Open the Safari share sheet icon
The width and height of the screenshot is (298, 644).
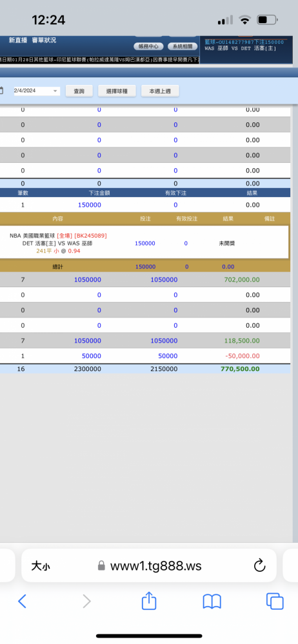point(149,600)
